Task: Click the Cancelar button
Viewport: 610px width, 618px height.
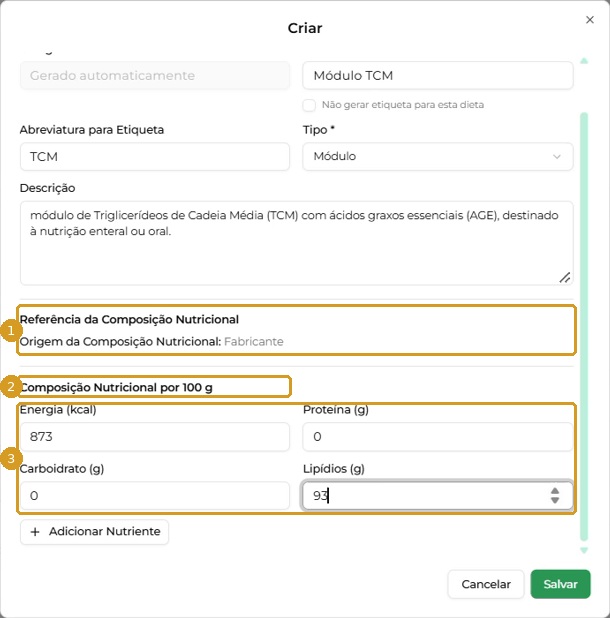Action: [x=486, y=584]
